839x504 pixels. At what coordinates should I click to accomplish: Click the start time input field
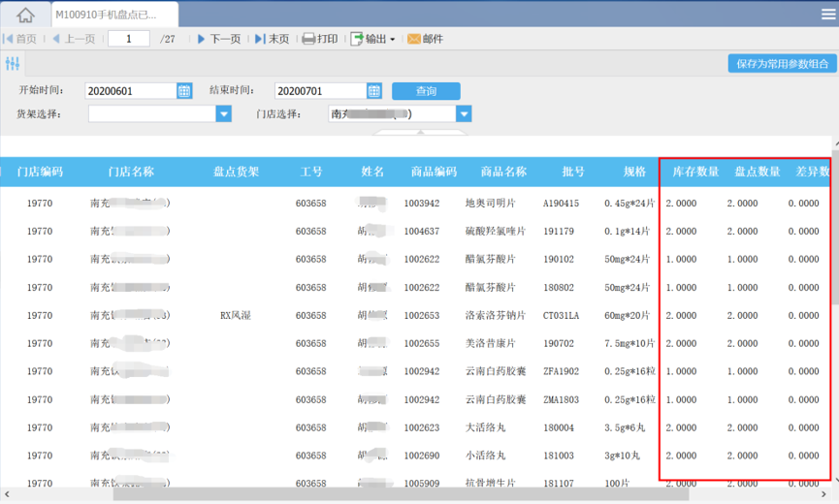click(x=130, y=91)
